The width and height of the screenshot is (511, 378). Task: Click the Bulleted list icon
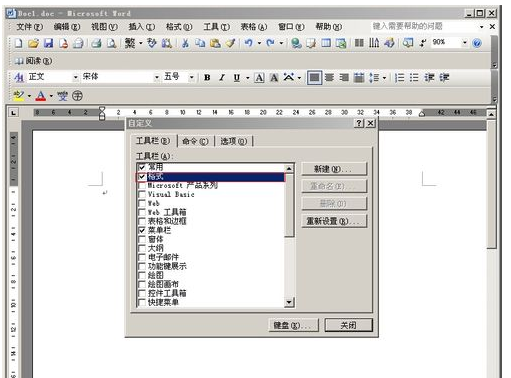(414, 78)
